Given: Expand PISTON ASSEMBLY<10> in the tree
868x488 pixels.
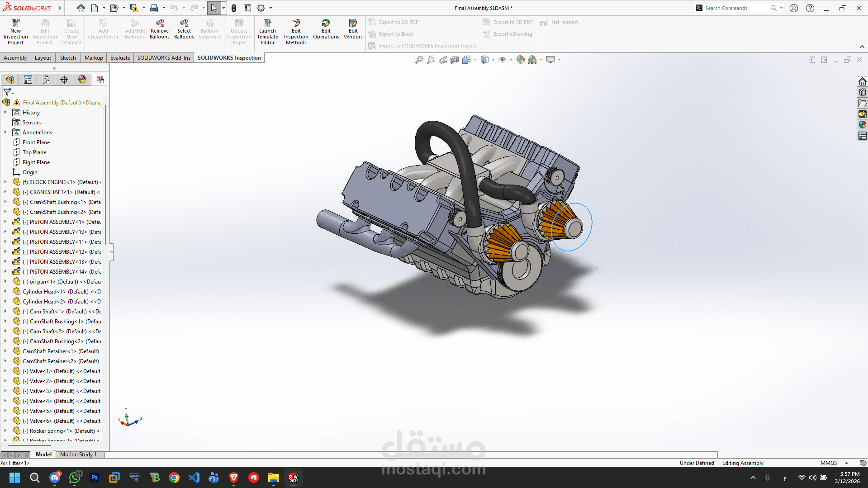Looking at the screenshot, I should point(5,232).
